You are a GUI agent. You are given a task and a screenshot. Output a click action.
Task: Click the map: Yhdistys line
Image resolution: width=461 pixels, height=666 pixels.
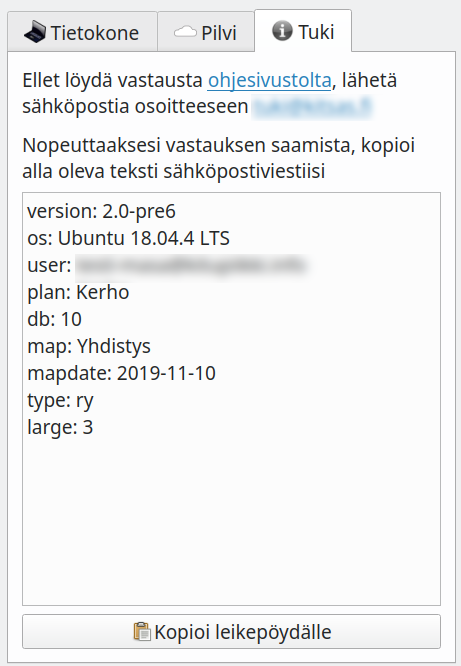[89, 346]
